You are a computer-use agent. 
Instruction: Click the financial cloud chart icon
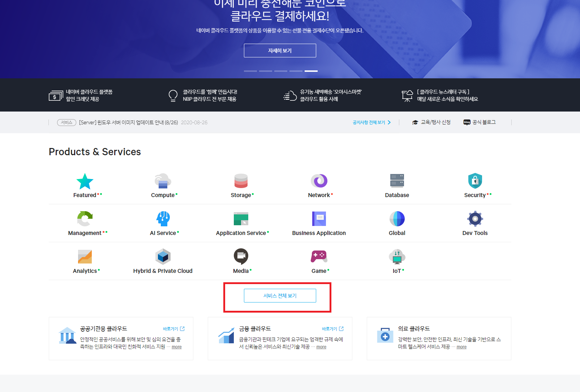coord(226,335)
